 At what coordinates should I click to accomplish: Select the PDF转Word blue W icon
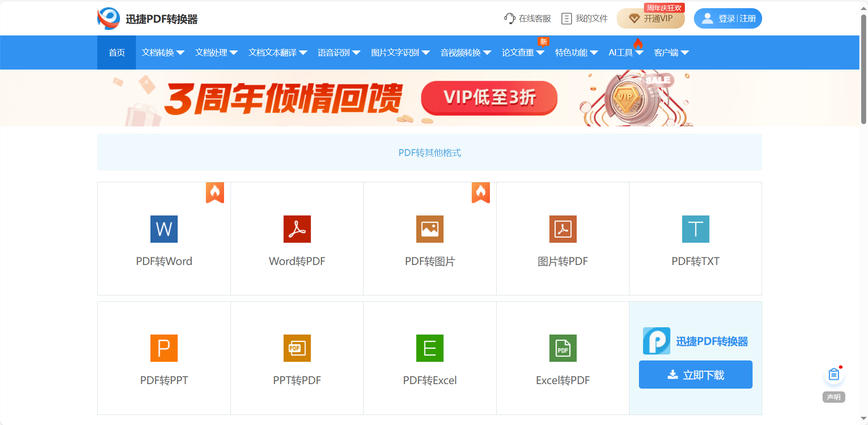pos(164,229)
